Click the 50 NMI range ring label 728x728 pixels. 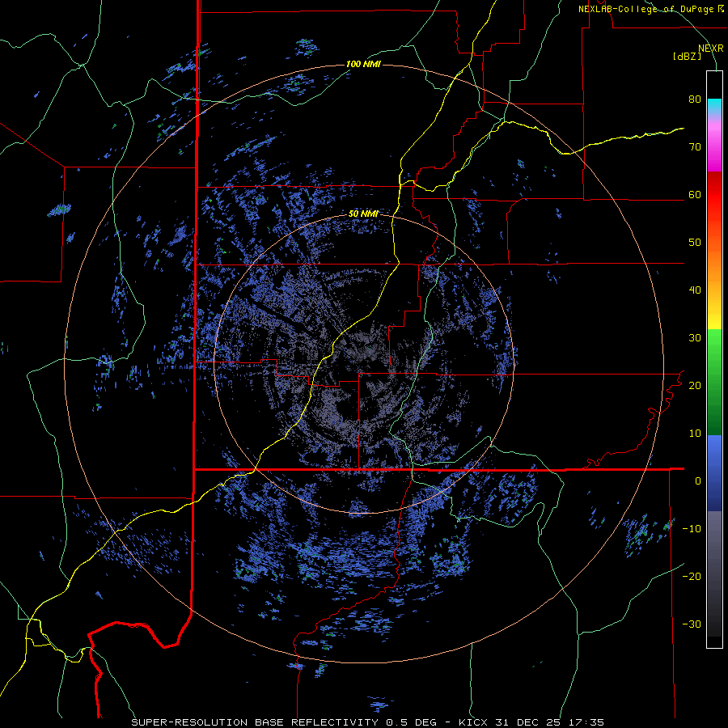click(363, 214)
